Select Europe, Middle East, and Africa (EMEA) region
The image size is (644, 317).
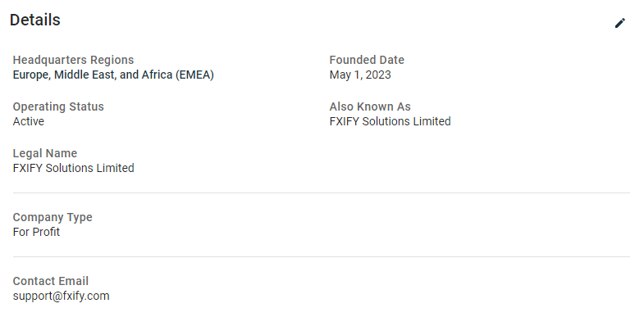[x=113, y=75]
